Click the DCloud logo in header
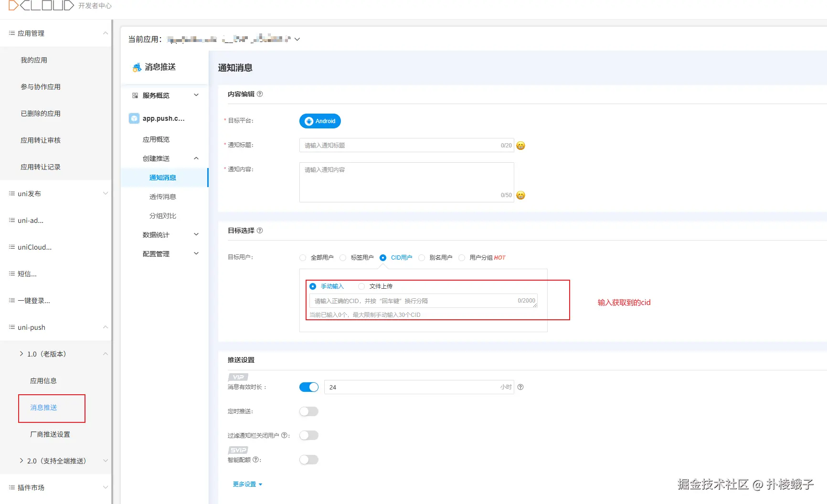This screenshot has height=504, width=827. 41,6
